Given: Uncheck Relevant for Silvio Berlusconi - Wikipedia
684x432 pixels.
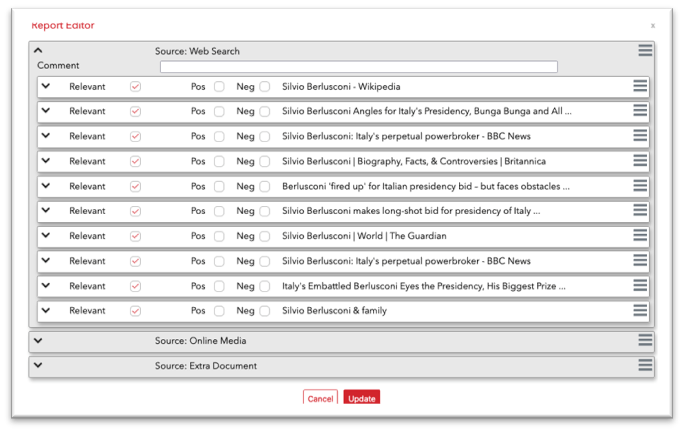Looking at the screenshot, I should tap(136, 87).
